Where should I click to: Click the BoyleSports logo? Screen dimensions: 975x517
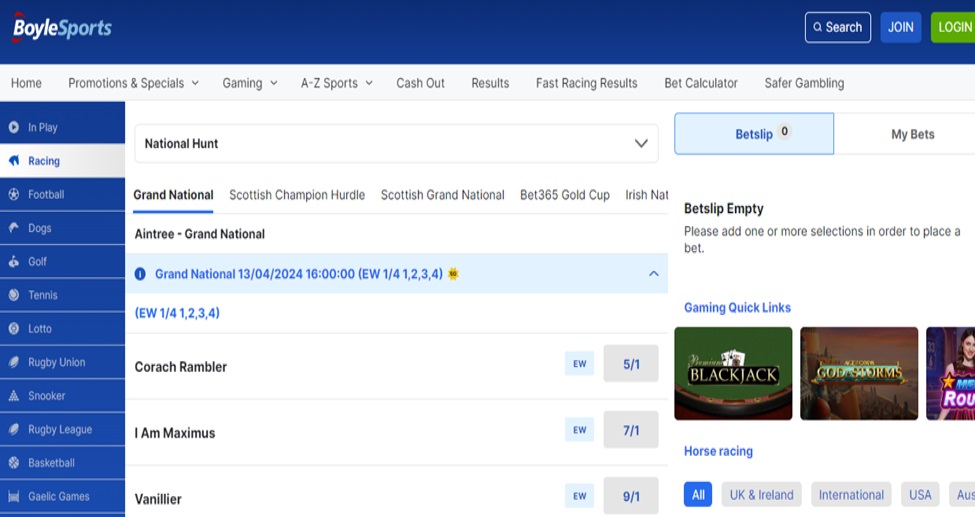tap(62, 28)
